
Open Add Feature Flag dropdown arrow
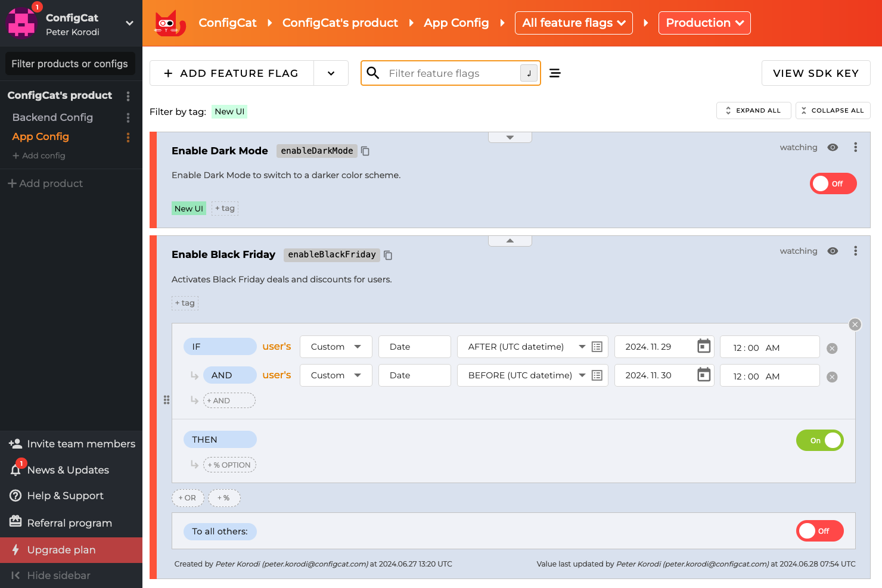(x=331, y=73)
